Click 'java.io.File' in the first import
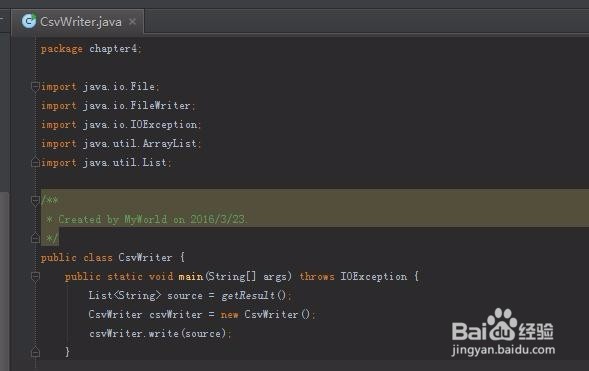 click(x=119, y=87)
